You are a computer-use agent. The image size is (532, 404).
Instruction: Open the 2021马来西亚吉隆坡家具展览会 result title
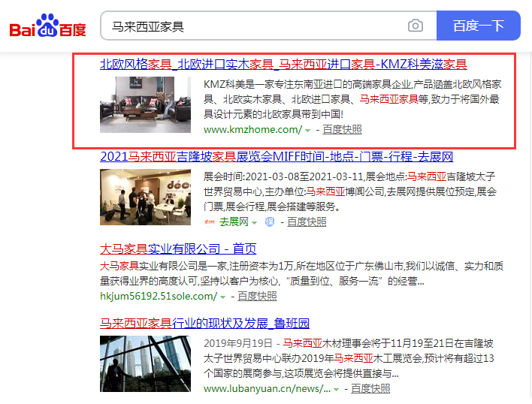pos(277,157)
